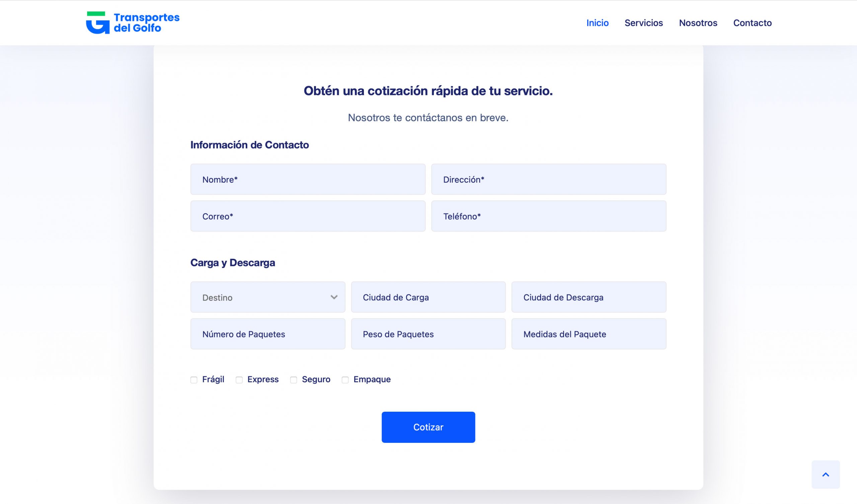The width and height of the screenshot is (857, 504).
Task: Click the Peso de Paquetes field
Action: tap(428, 334)
